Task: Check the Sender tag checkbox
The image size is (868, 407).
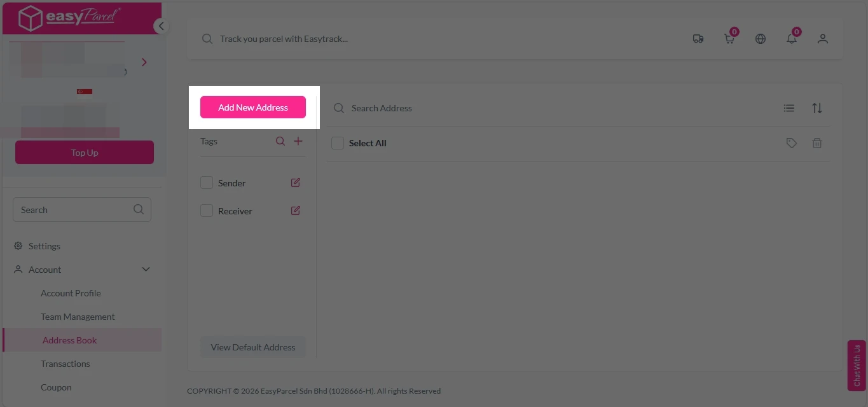Action: [206, 182]
